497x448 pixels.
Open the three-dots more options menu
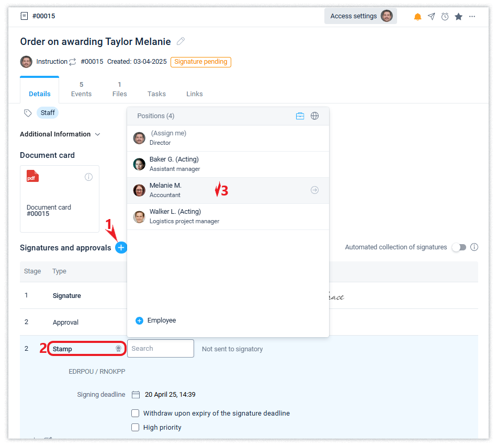[472, 17]
